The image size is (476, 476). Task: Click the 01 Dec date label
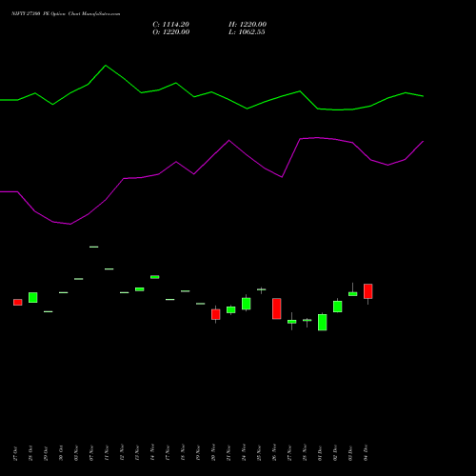[320, 453]
